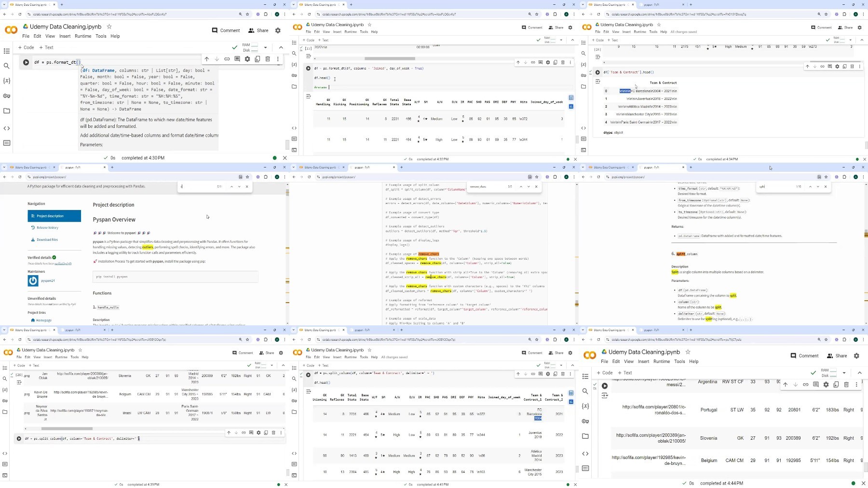This screenshot has height=488, width=868.
Task: Open the Edit menu in 4:30 PM window
Action: tap(38, 36)
